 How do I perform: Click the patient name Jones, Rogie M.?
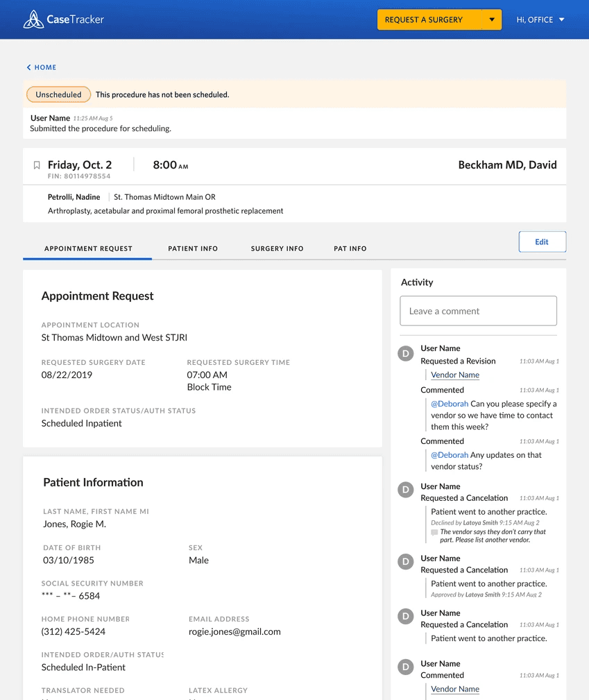click(x=74, y=524)
